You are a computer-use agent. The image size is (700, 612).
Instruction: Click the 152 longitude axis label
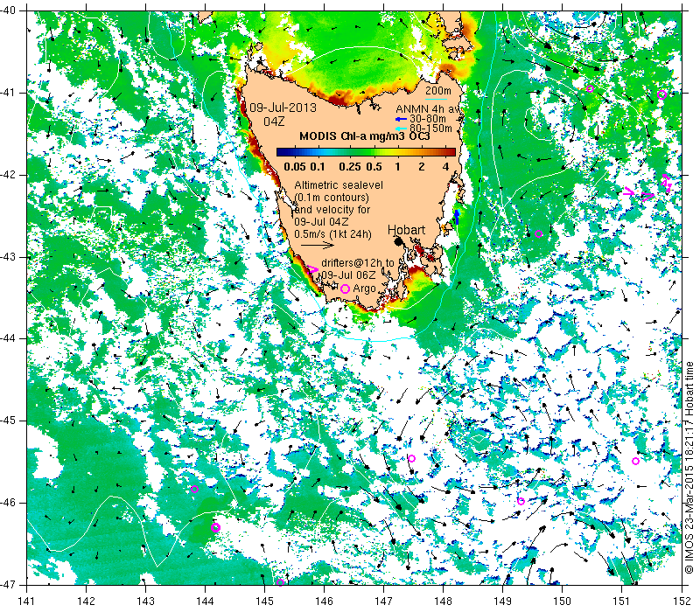(682, 601)
